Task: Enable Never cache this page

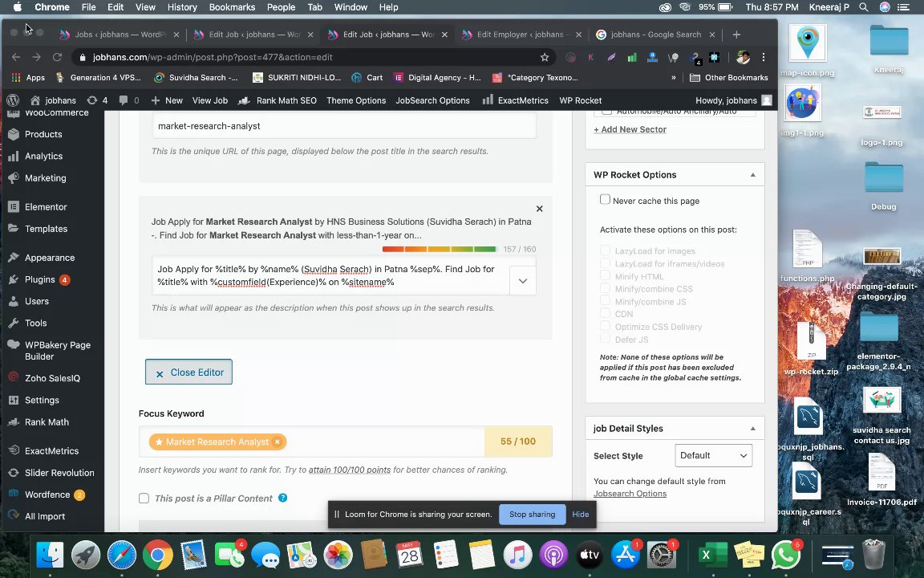Action: (x=606, y=199)
